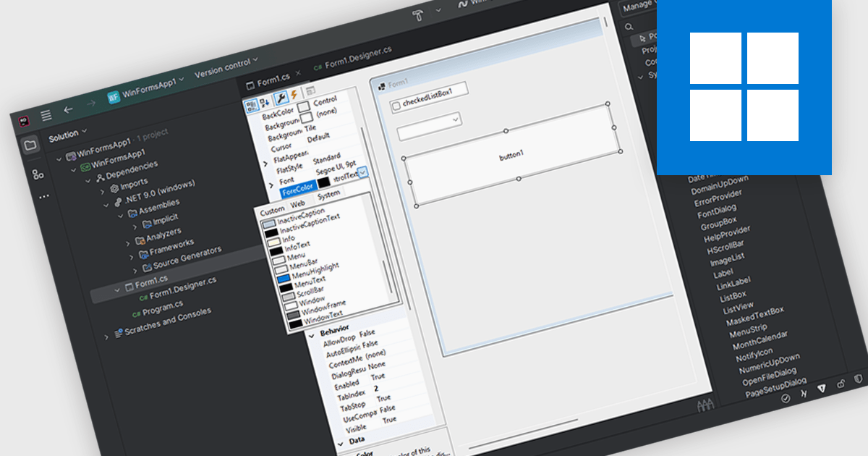Viewport: 868px width, 456px height.
Task: Click the hamburger main menu icon
Action: (46, 115)
